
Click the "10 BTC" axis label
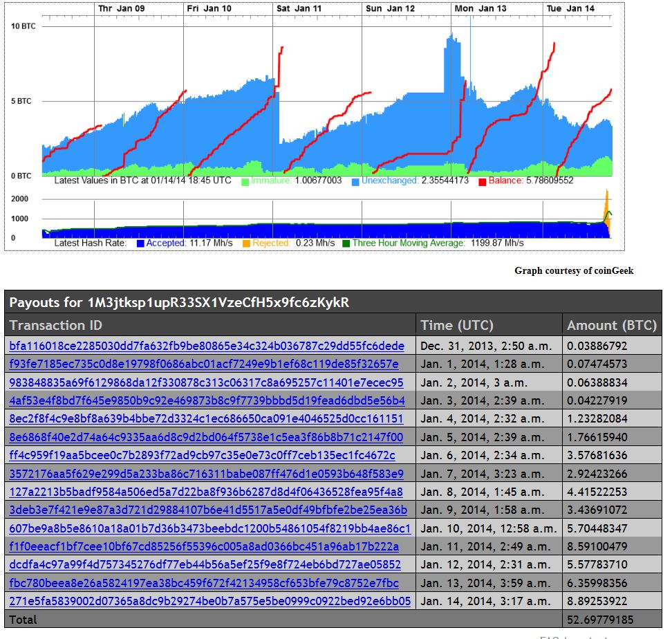(x=24, y=26)
